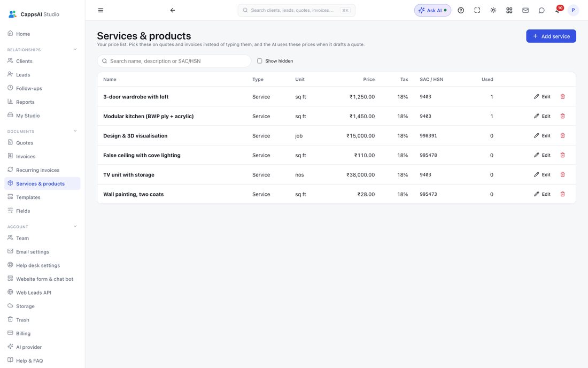Select the ₹15,000.00 price cell
This screenshot has width=588, height=368.
click(x=360, y=136)
